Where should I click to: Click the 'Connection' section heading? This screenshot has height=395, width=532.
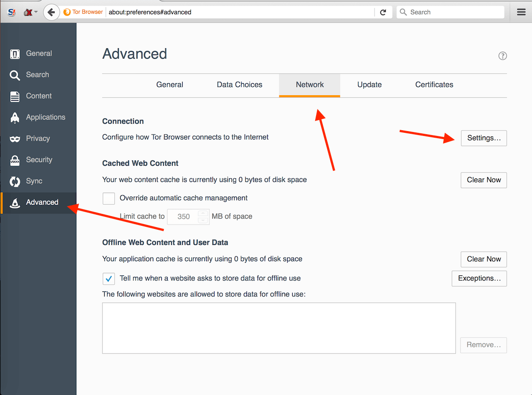pyautogui.click(x=123, y=121)
